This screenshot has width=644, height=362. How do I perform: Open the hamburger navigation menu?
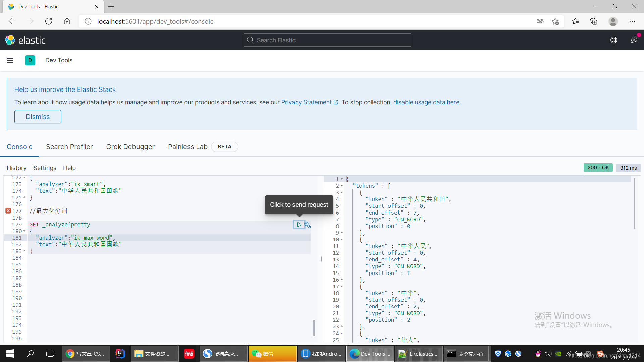click(x=10, y=60)
